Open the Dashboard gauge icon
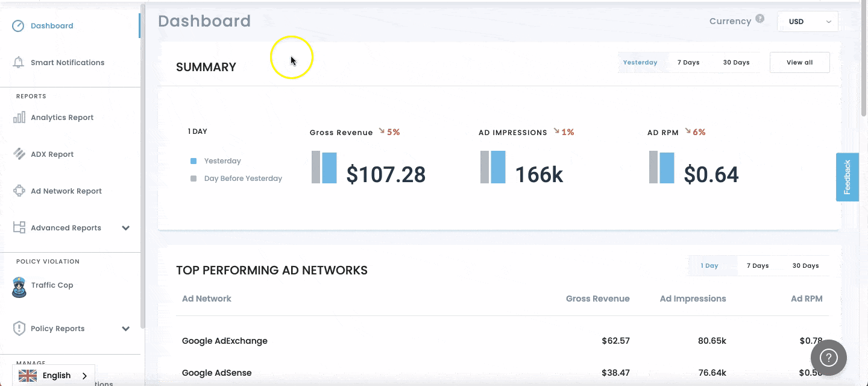The image size is (868, 386). pyautogui.click(x=19, y=26)
